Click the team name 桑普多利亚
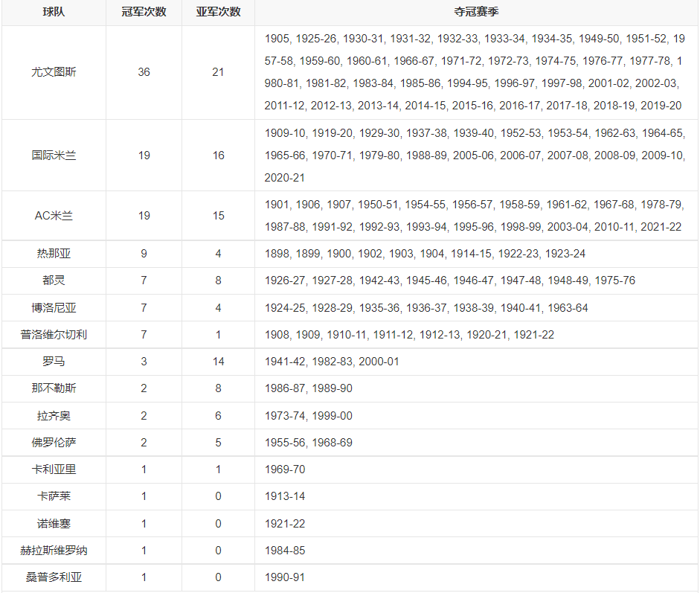The height and width of the screenshot is (593, 700). [54, 577]
